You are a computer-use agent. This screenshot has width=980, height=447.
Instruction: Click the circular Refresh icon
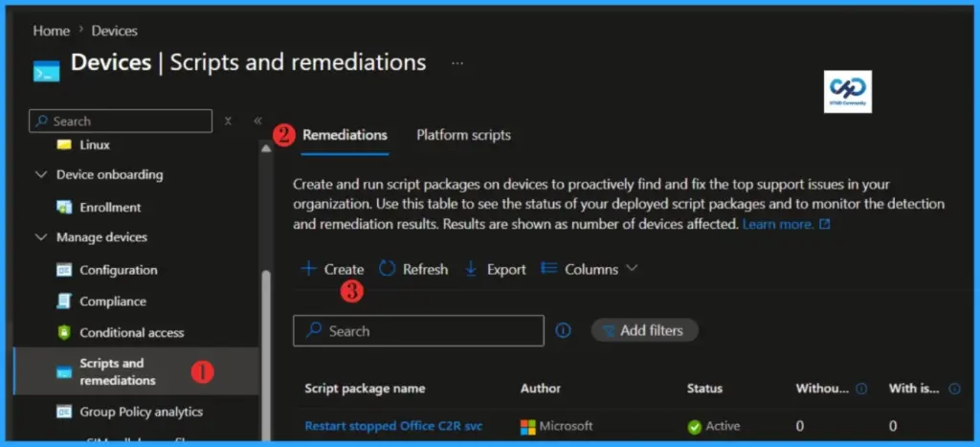point(388,269)
